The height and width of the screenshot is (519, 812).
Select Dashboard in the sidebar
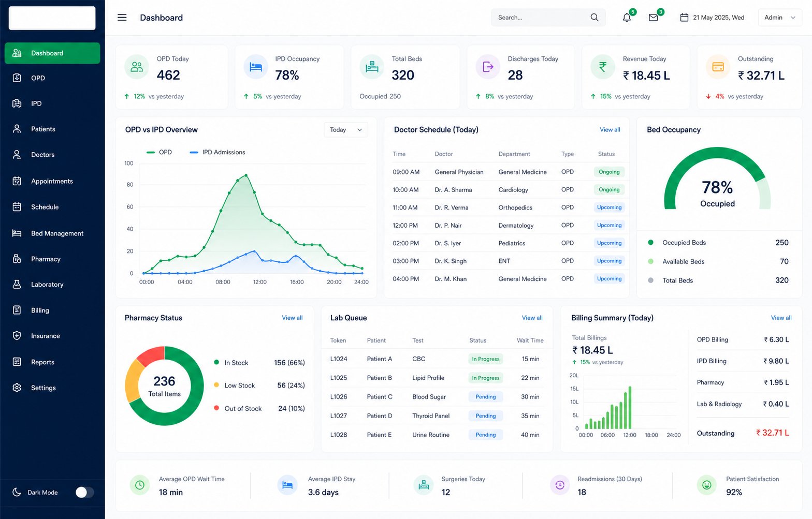pyautogui.click(x=52, y=53)
